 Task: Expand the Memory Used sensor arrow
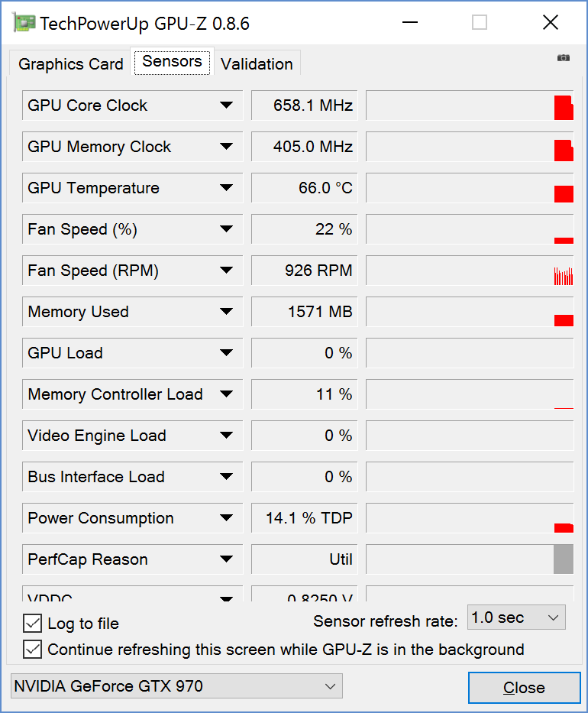click(226, 312)
